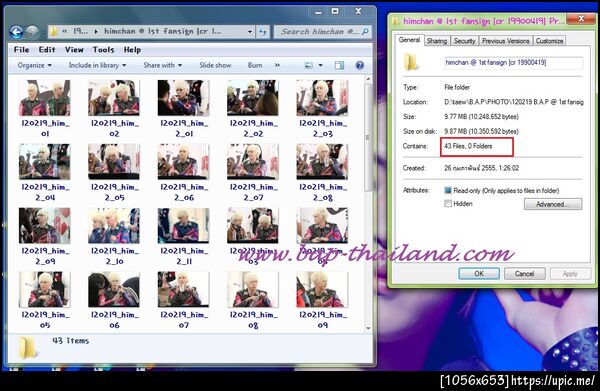
Task: Click the file list vertical scrollbar thumb
Action: coord(368,138)
